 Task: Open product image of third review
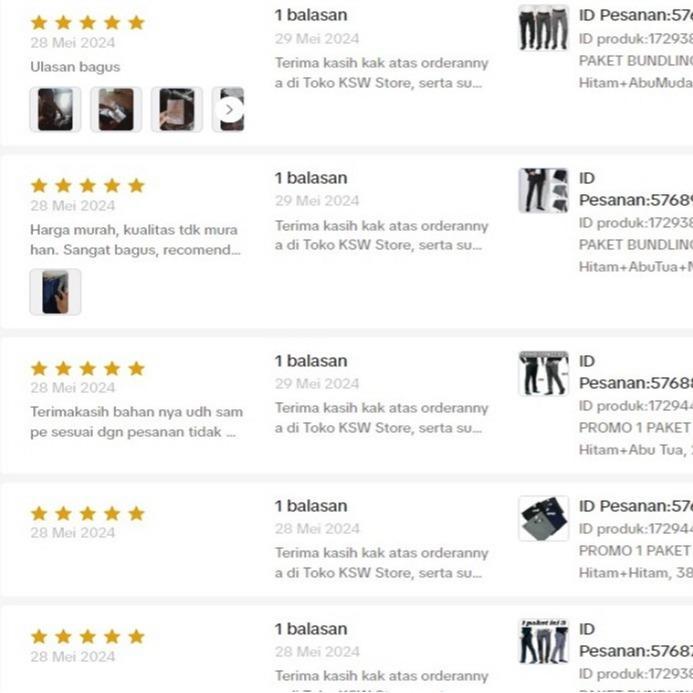coord(544,373)
